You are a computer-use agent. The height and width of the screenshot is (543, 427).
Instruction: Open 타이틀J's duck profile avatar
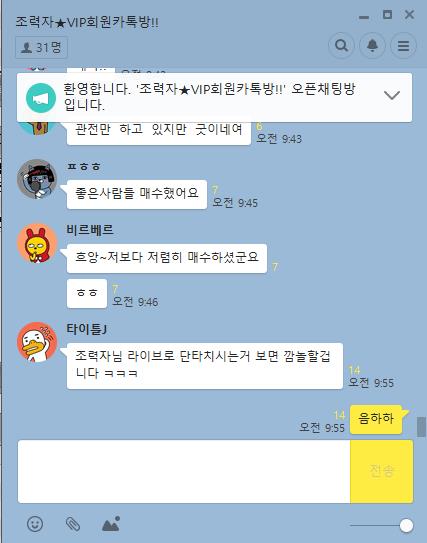[37, 342]
